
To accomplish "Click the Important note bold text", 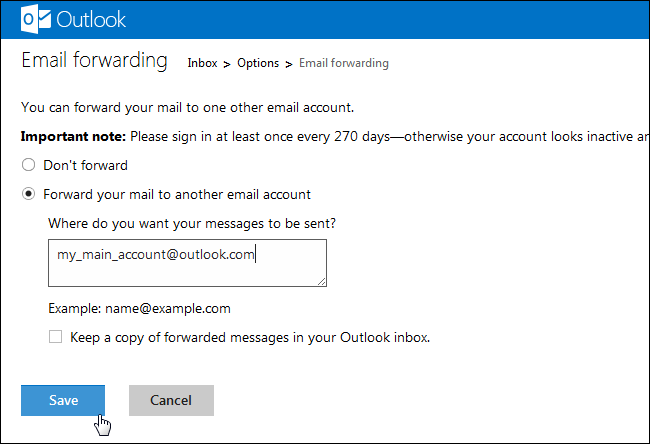I will [70, 135].
